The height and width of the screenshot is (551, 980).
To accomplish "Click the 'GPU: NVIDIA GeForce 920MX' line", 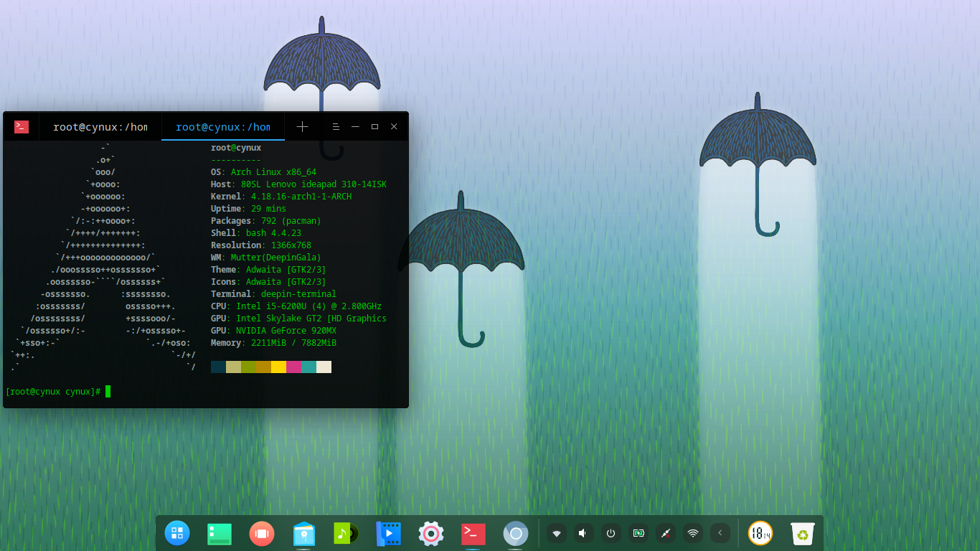I will pyautogui.click(x=273, y=331).
